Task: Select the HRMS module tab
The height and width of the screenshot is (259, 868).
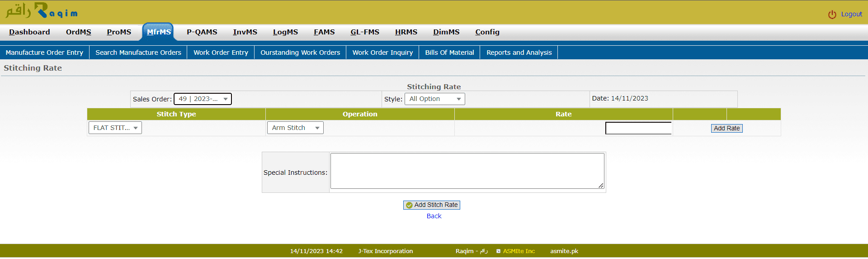Action: click(406, 32)
